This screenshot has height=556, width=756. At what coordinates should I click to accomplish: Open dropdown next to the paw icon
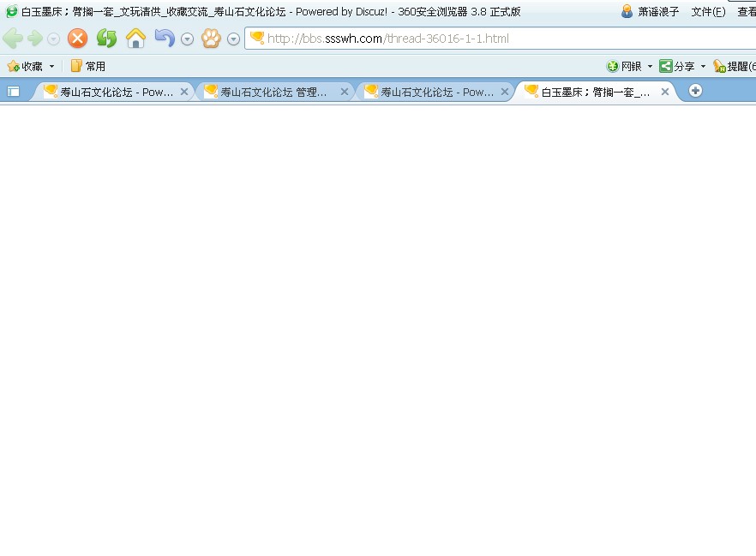point(233,39)
